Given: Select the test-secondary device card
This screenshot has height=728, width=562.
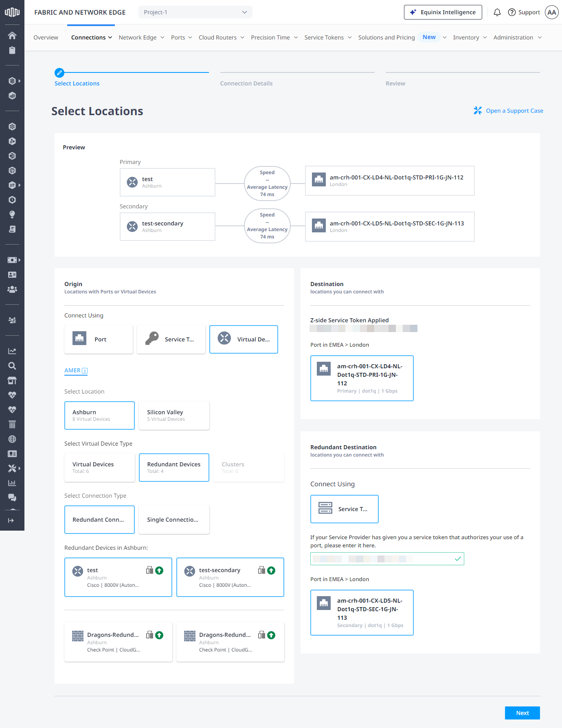Looking at the screenshot, I should (230, 577).
